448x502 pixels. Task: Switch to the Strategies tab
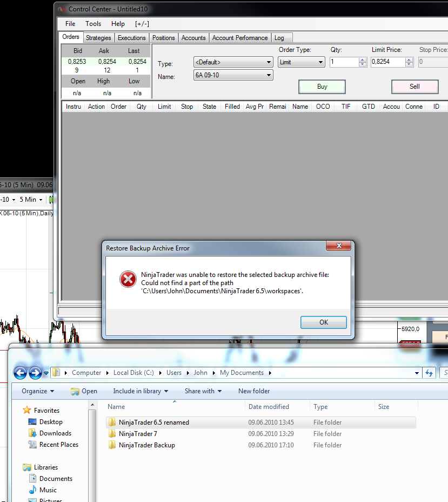pos(98,38)
